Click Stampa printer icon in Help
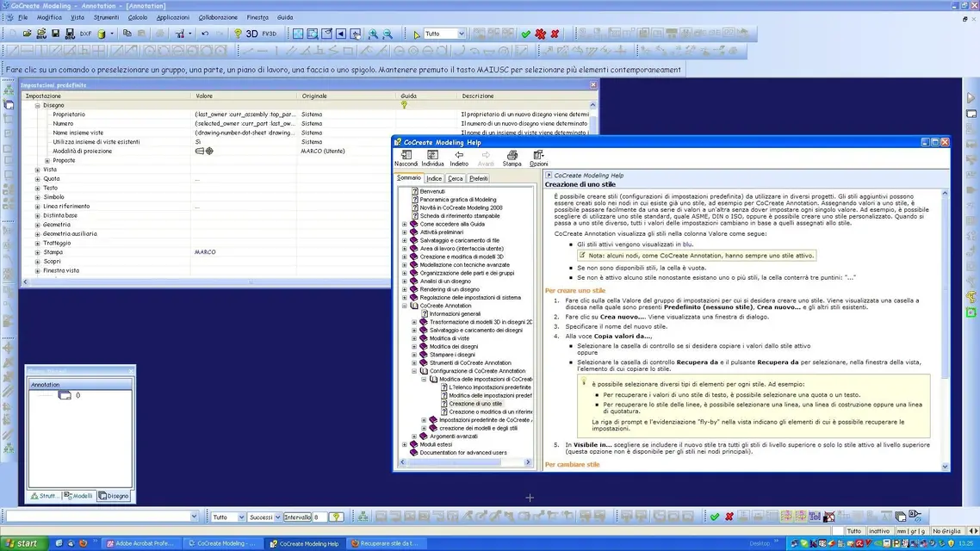The height and width of the screenshot is (551, 980). point(512,158)
